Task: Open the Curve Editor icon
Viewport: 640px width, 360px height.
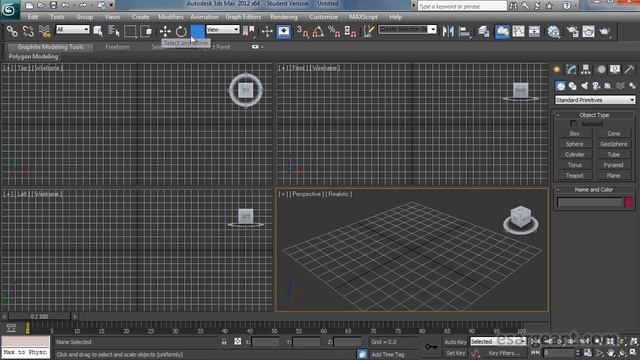Action: click(518, 31)
